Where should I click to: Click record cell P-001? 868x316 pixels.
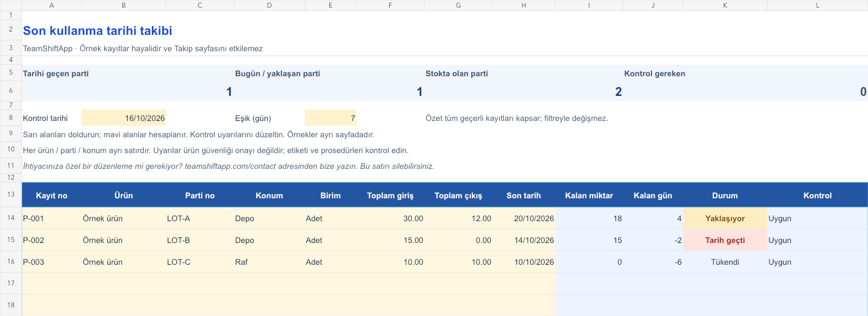[52, 218]
